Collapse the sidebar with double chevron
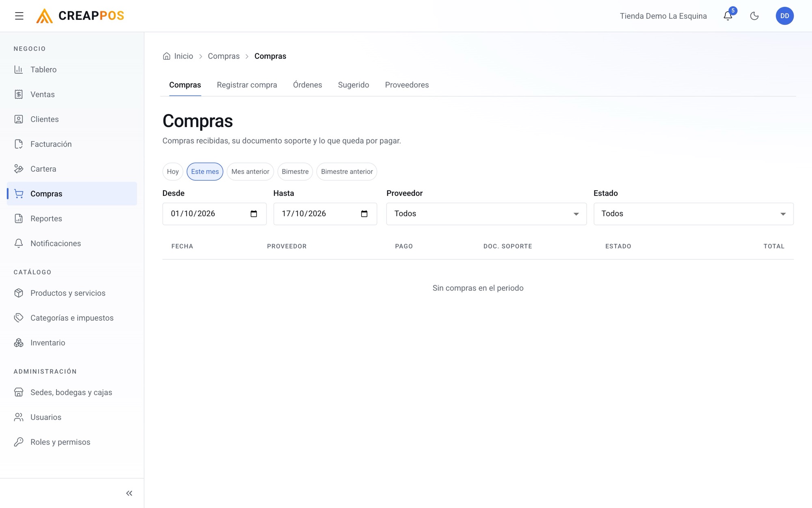The width and height of the screenshot is (812, 508). [x=129, y=493]
